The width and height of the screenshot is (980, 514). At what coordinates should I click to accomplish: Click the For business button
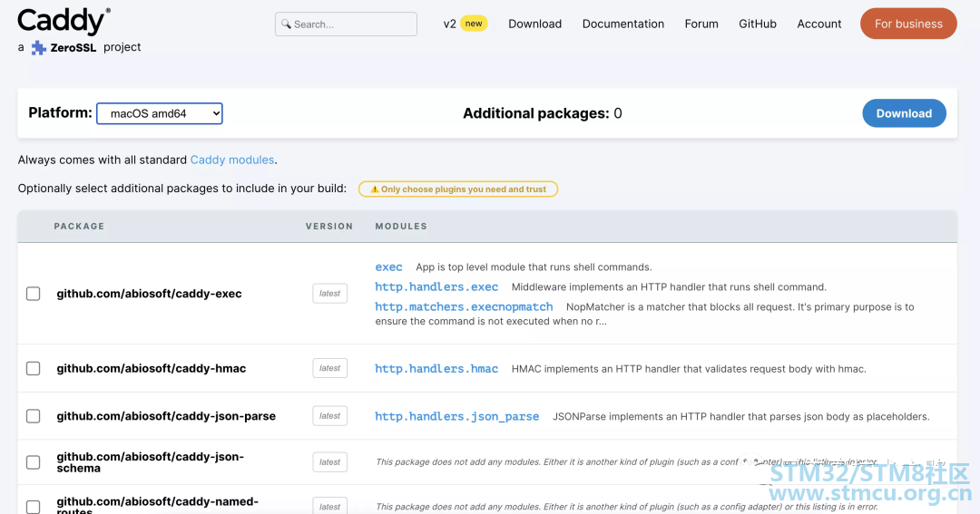[x=908, y=24]
